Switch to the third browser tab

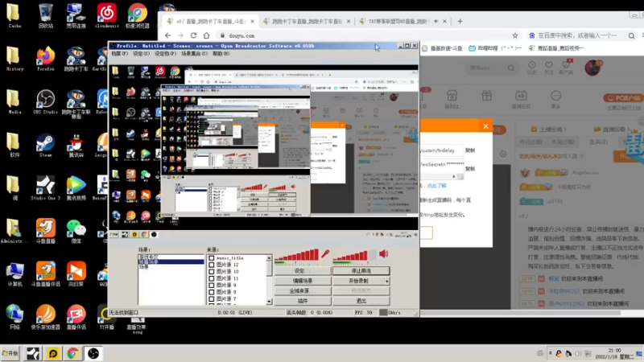[x=402, y=22]
